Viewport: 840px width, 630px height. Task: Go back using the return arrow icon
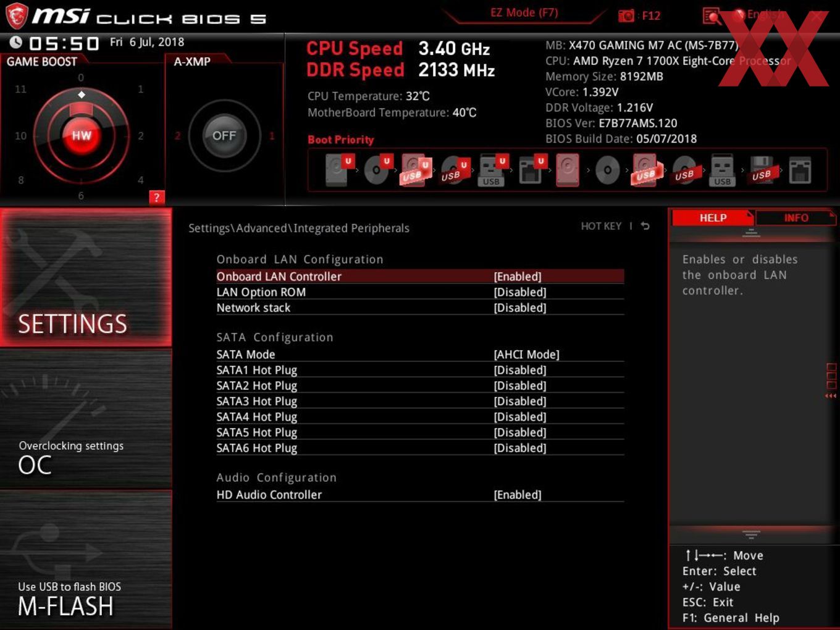click(645, 226)
